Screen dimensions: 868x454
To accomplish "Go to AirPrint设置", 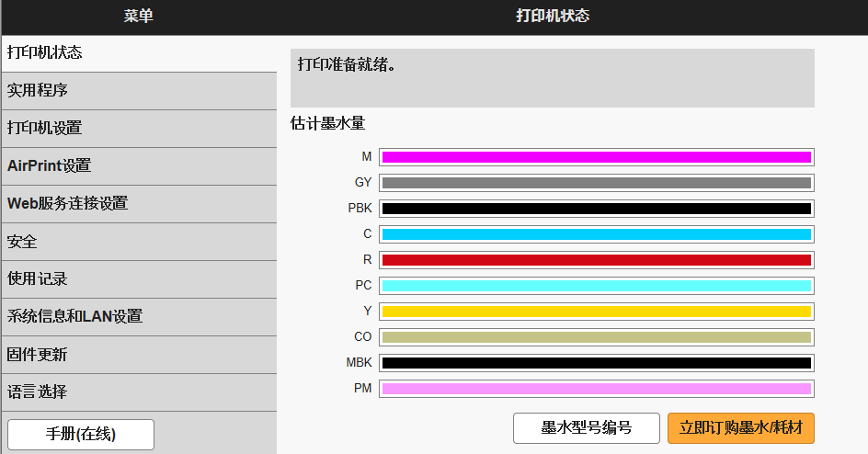I will tap(138, 166).
